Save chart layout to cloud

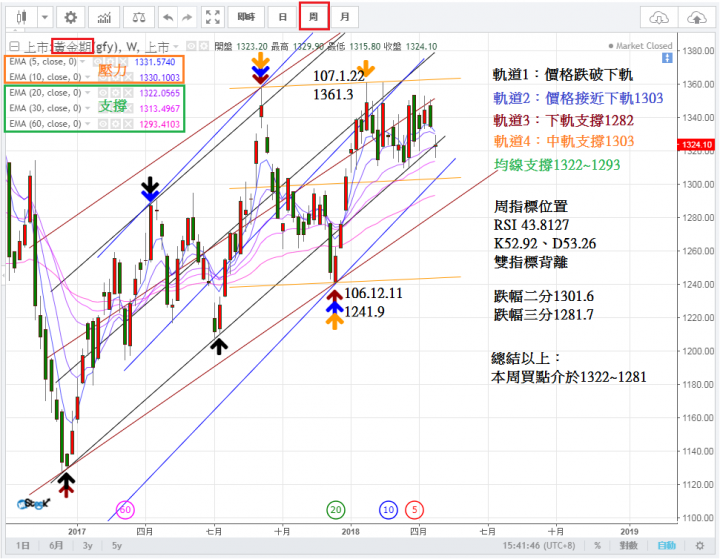tap(697, 18)
